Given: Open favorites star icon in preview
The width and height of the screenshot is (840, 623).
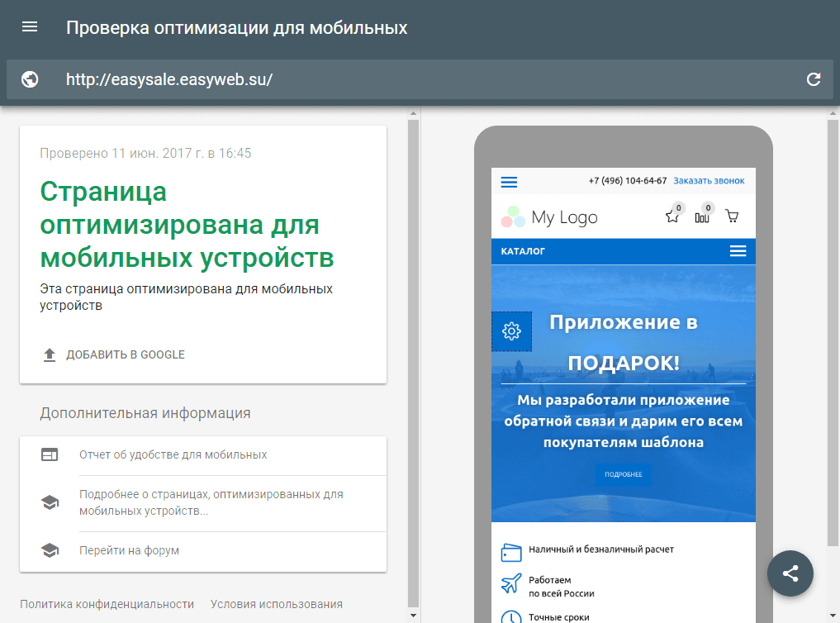Looking at the screenshot, I should coord(672,216).
